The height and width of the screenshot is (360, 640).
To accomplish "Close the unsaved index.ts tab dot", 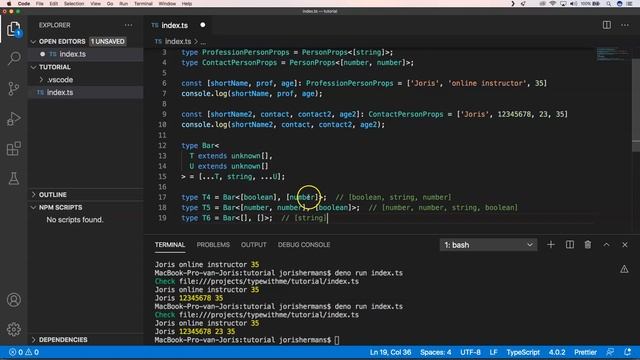I will pos(202,25).
